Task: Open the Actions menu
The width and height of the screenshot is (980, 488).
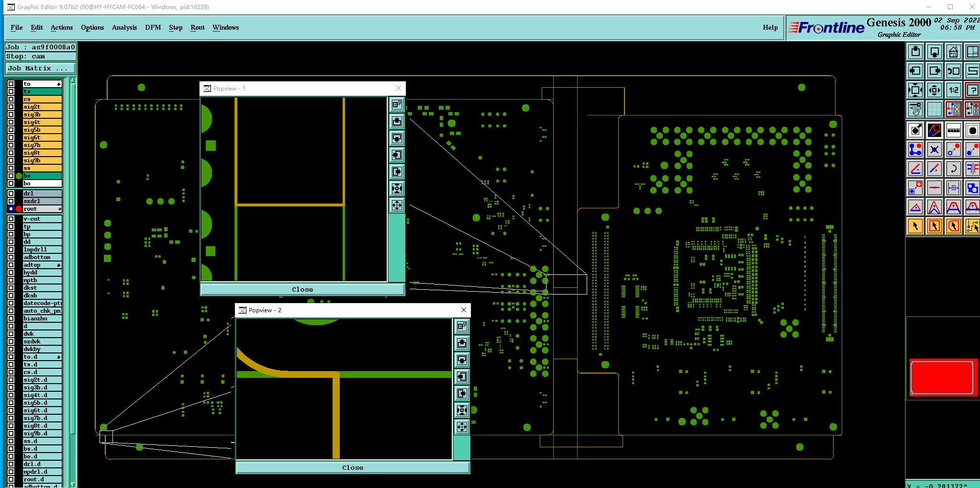Action: (62, 27)
